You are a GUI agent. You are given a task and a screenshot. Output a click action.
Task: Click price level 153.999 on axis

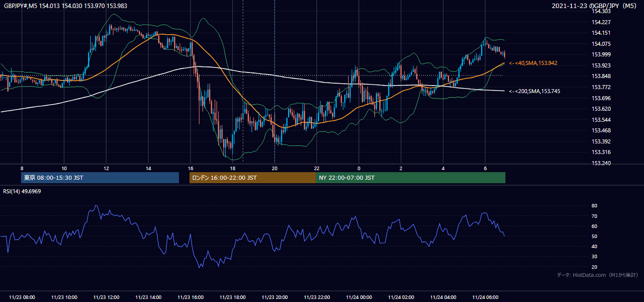click(601, 54)
